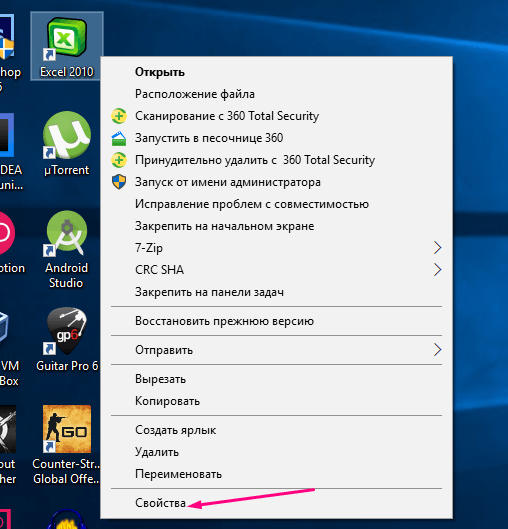This screenshot has height=529, width=508.
Task: Open the 7-Zip submenu entry
Action: 276,248
